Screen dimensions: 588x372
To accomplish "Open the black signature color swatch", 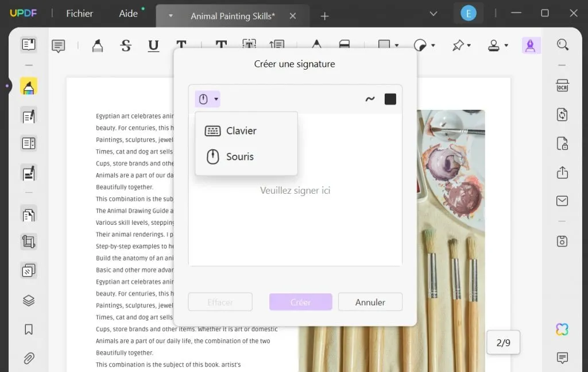I will point(390,99).
